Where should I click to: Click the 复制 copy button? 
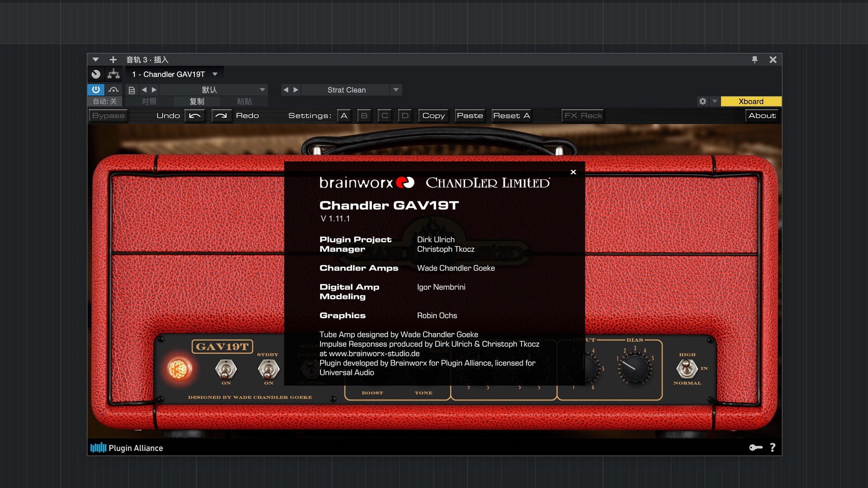(197, 102)
